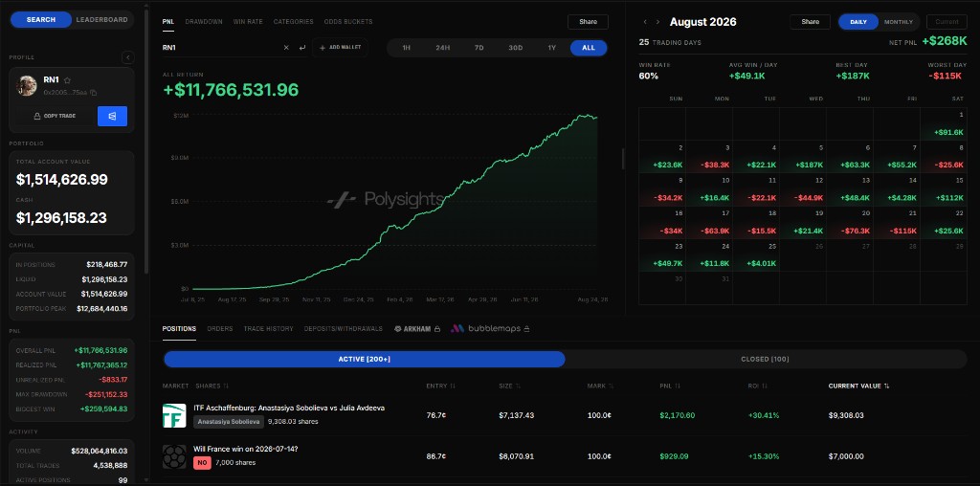Switch to the Leaderboard toggle

[101, 19]
